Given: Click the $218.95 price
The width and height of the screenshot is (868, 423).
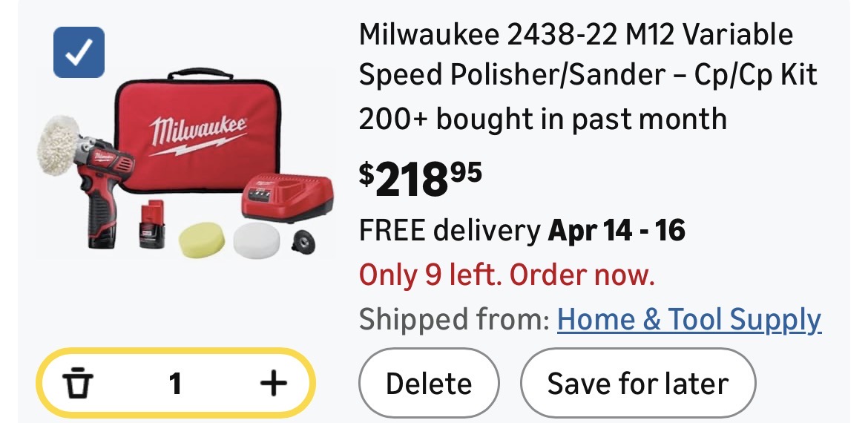Looking at the screenshot, I should click(x=421, y=180).
